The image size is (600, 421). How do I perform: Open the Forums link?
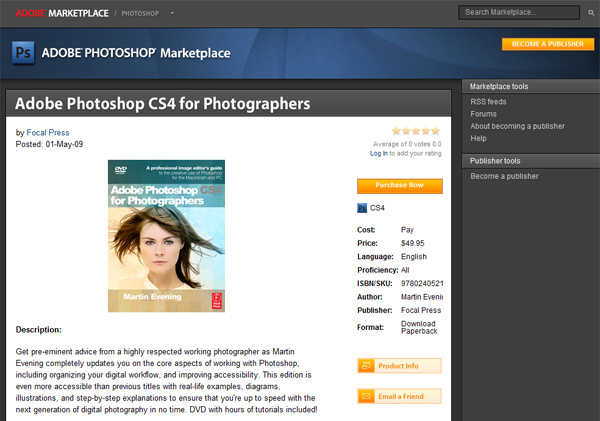pos(483,114)
